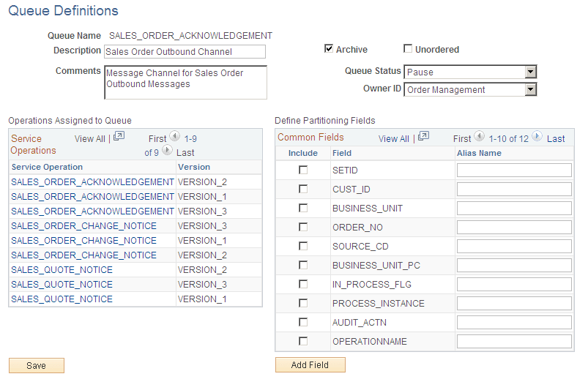588x382 pixels.
Task: Jump to First in Service Operations grid
Action: (x=157, y=139)
